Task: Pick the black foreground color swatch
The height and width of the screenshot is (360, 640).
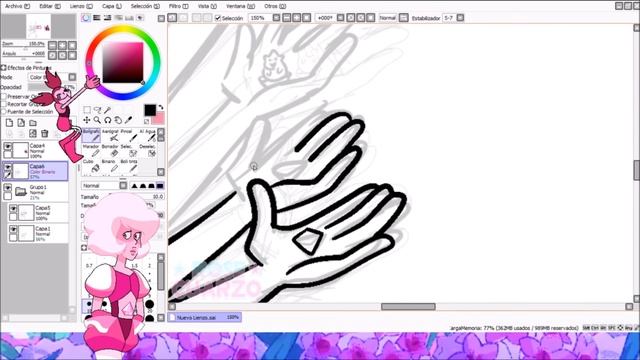Action: point(150,110)
